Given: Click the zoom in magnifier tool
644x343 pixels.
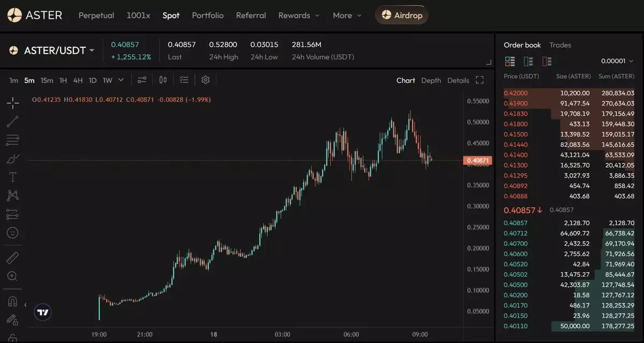Looking at the screenshot, I should pos(13,276).
